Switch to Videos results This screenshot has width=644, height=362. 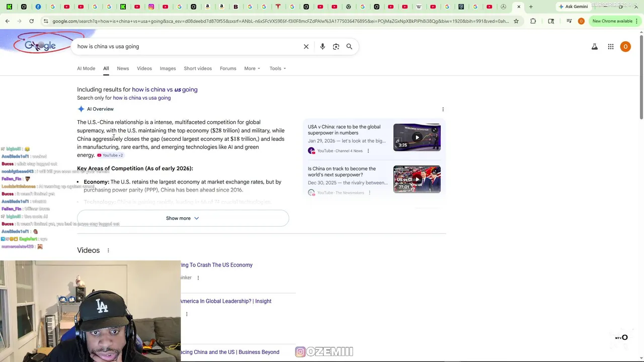(144, 68)
